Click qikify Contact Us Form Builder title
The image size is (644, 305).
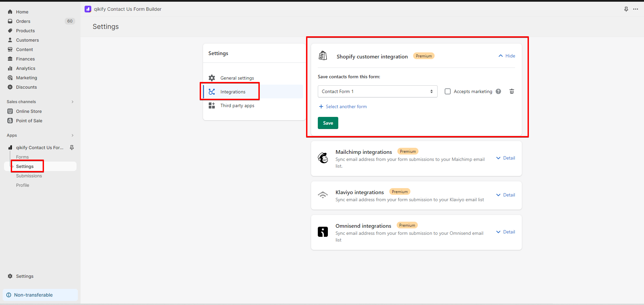coord(128,9)
